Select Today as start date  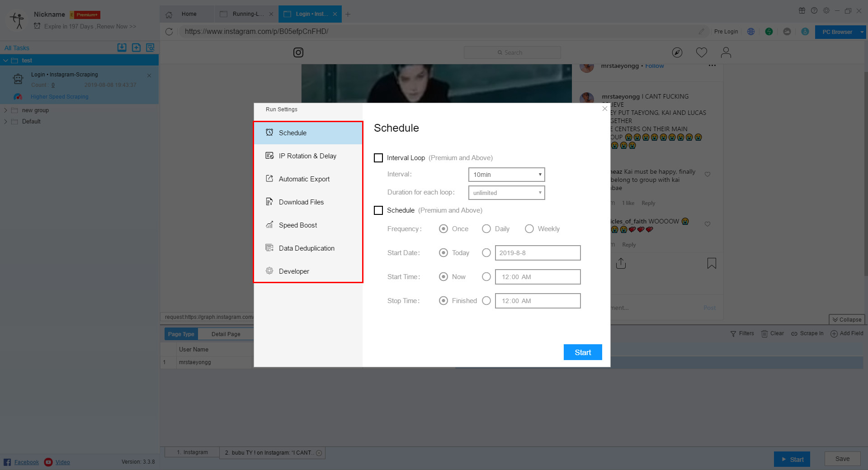[x=443, y=253]
